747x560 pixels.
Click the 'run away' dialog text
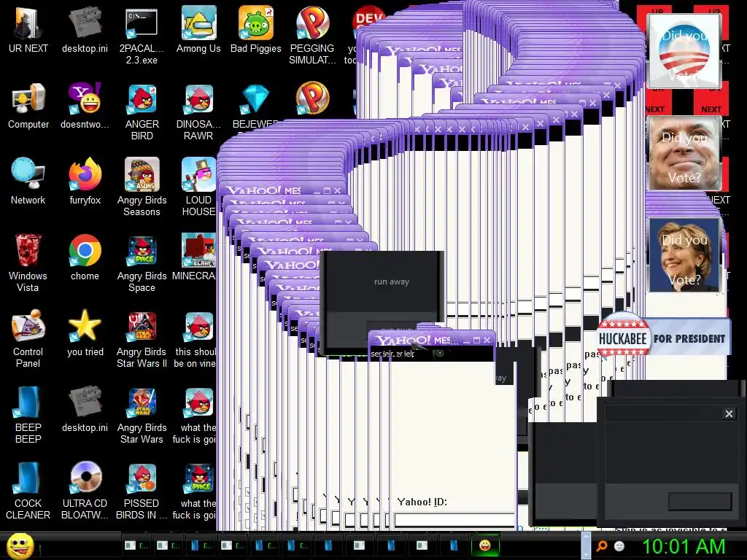tap(392, 281)
